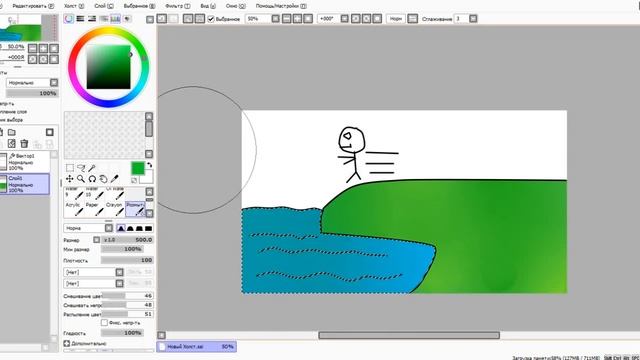Click the layer mask square icon
This screenshot has height=360, width=640.
[50, 132]
